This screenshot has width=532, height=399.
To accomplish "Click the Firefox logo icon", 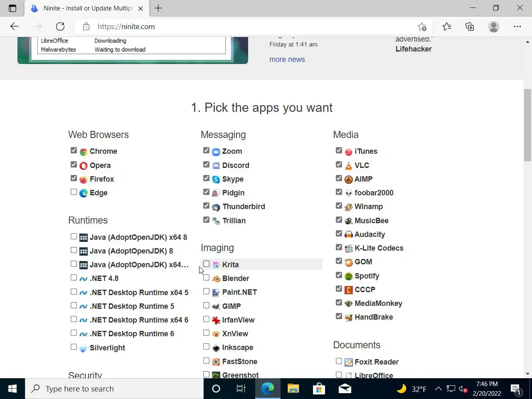I will click(x=84, y=180).
